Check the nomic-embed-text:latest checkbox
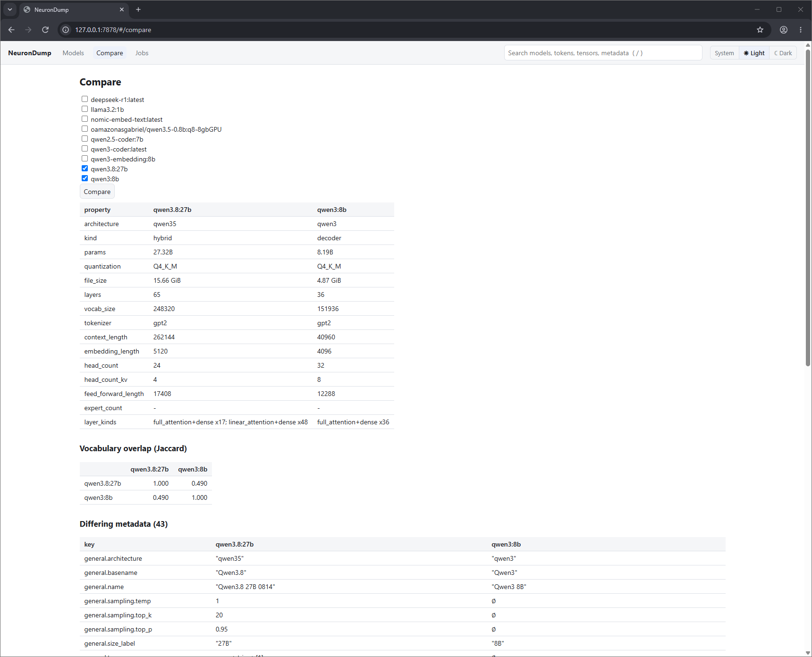 [x=85, y=119]
